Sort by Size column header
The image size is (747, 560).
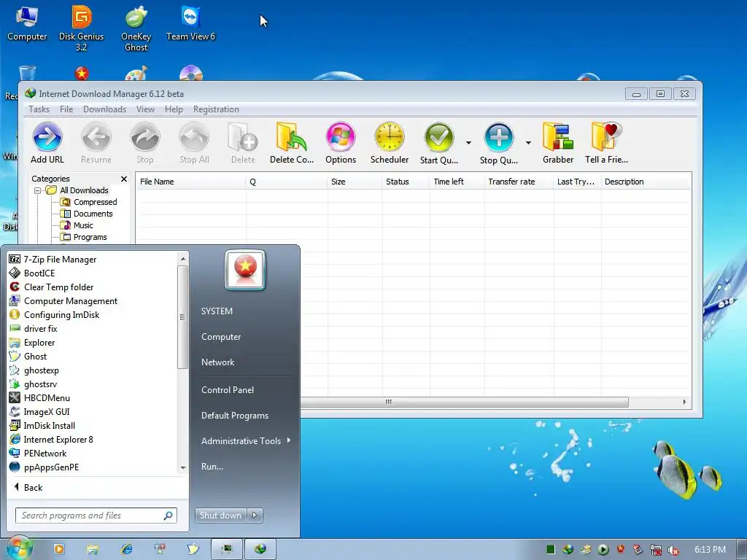(355, 182)
